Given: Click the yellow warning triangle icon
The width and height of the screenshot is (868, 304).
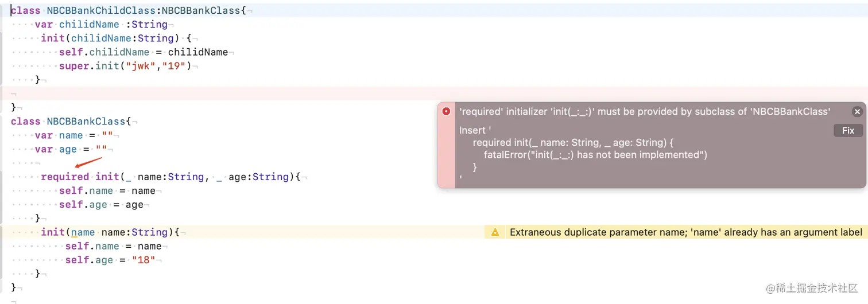Looking at the screenshot, I should tap(494, 232).
